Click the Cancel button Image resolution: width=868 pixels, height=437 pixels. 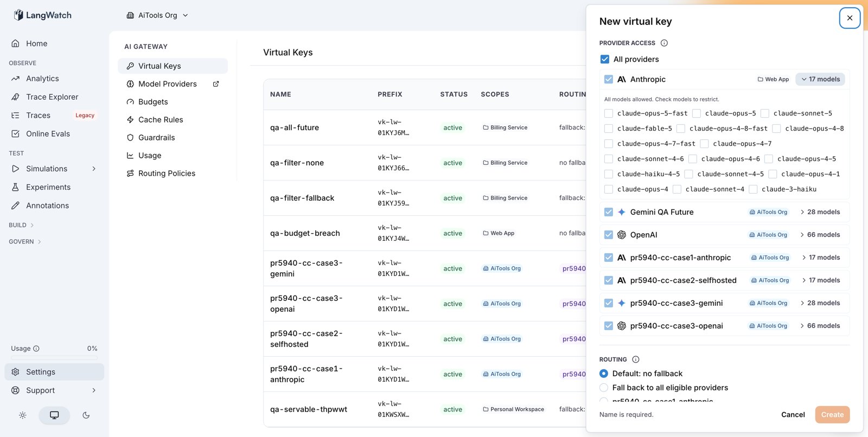click(793, 415)
